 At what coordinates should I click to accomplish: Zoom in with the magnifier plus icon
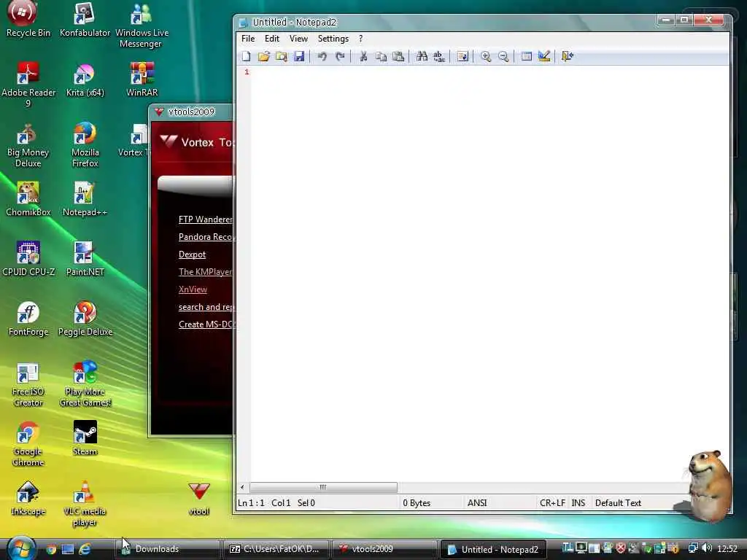click(485, 56)
